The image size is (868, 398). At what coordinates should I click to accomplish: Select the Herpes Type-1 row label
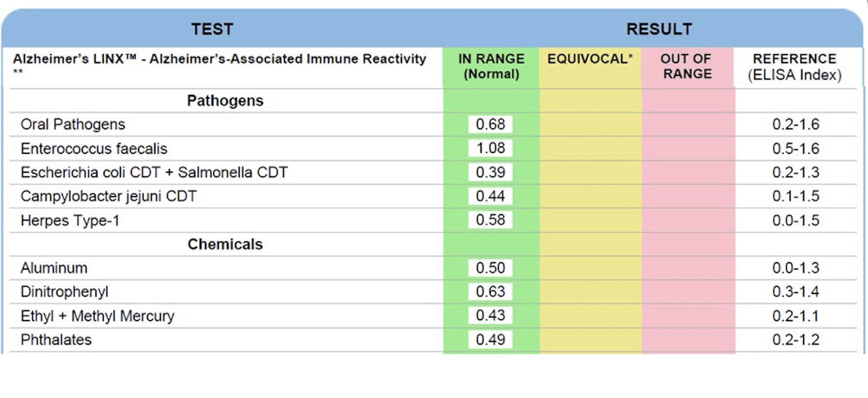[x=70, y=220]
